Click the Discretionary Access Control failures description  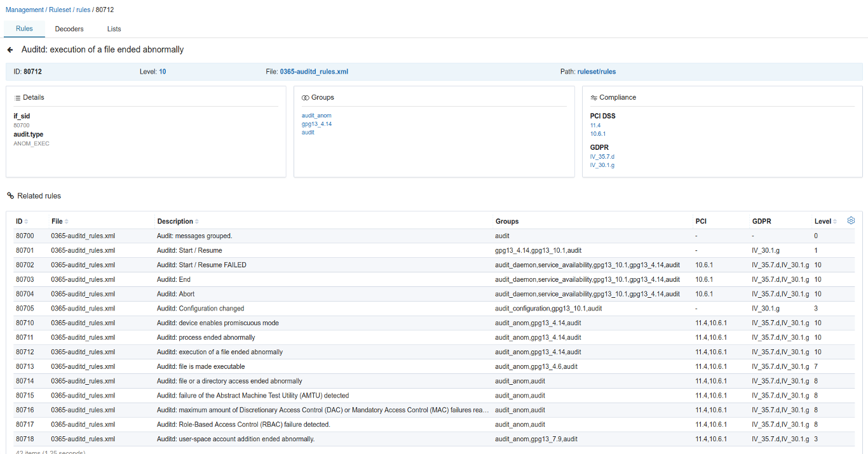click(x=323, y=410)
